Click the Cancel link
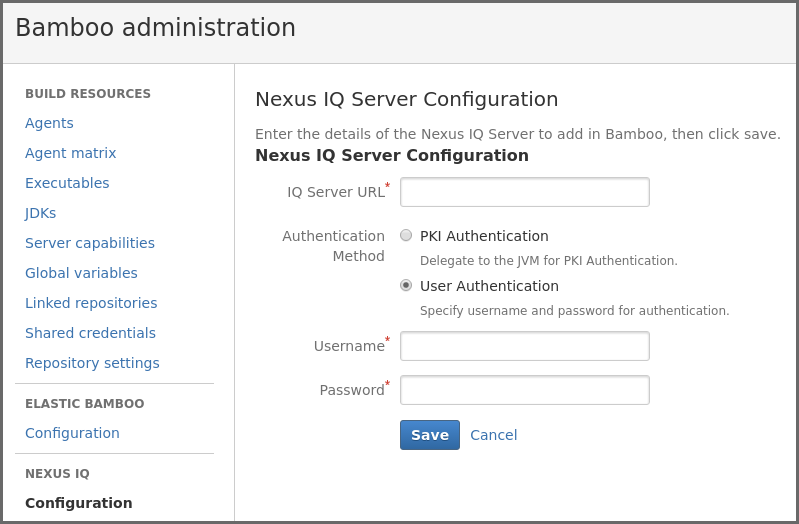Viewport: 799px width, 524px height. click(493, 435)
